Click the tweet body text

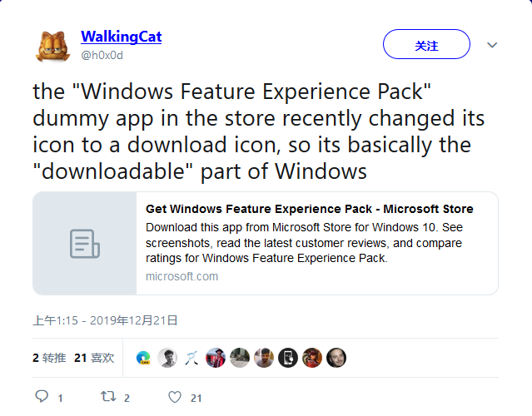(x=258, y=131)
